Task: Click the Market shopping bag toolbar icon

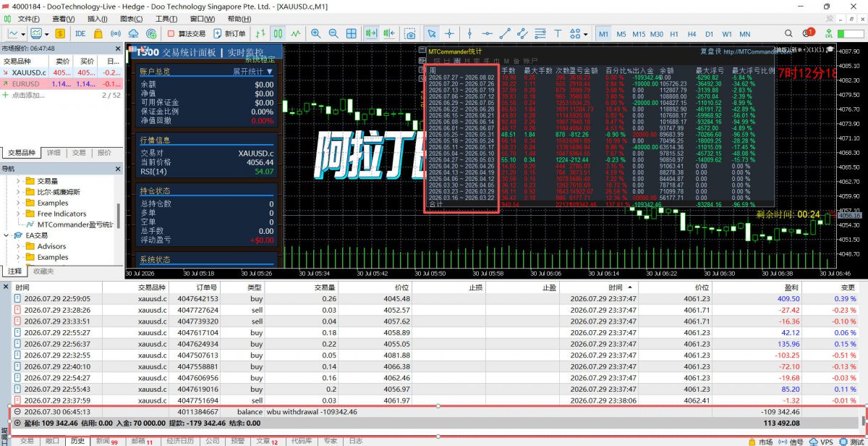Action: pyautogui.click(x=99, y=33)
